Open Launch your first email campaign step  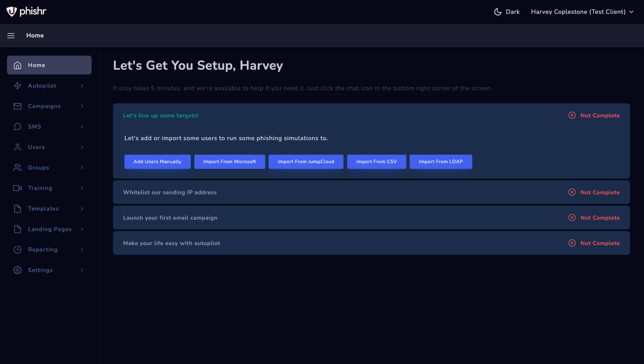[x=170, y=218]
